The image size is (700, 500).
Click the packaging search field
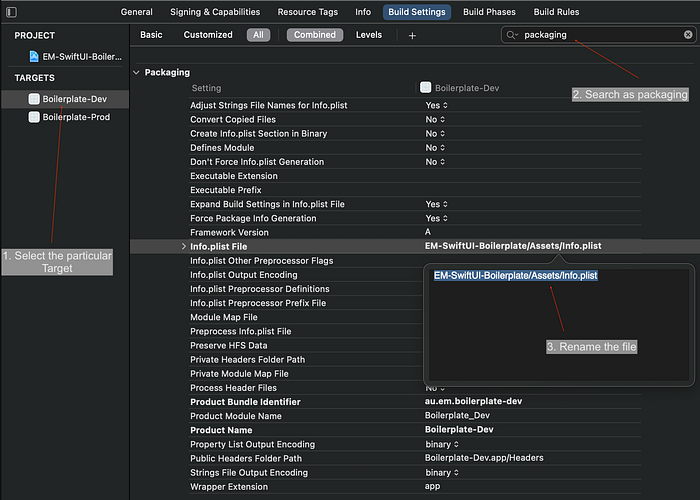[598, 35]
